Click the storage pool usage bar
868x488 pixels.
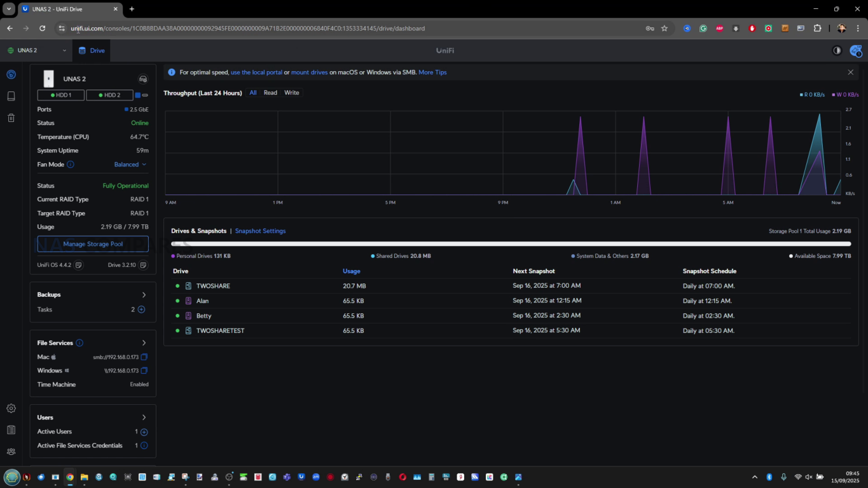pyautogui.click(x=511, y=244)
